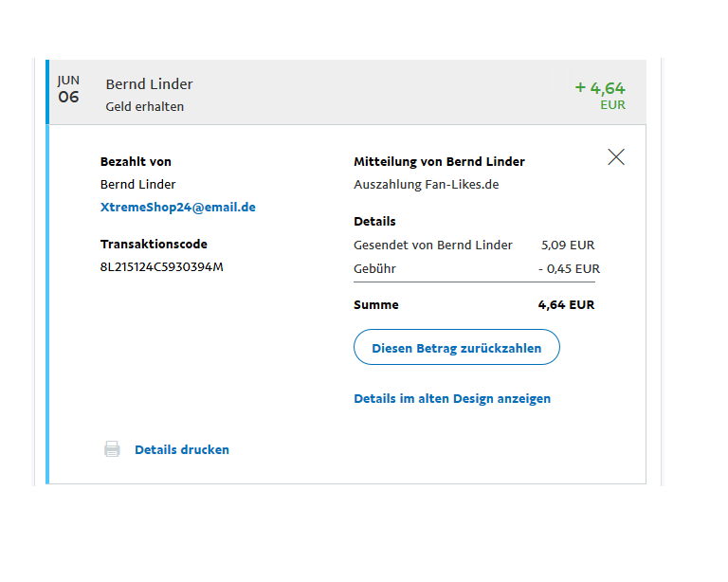Click the Summe 4,64 EUR total
The width and height of the screenshot is (728, 582).
click(x=474, y=305)
